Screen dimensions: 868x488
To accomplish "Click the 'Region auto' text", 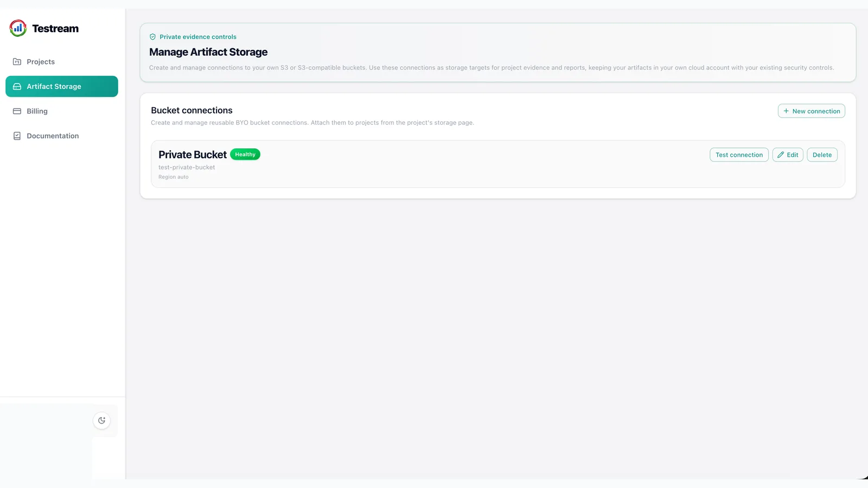I will coord(174,177).
